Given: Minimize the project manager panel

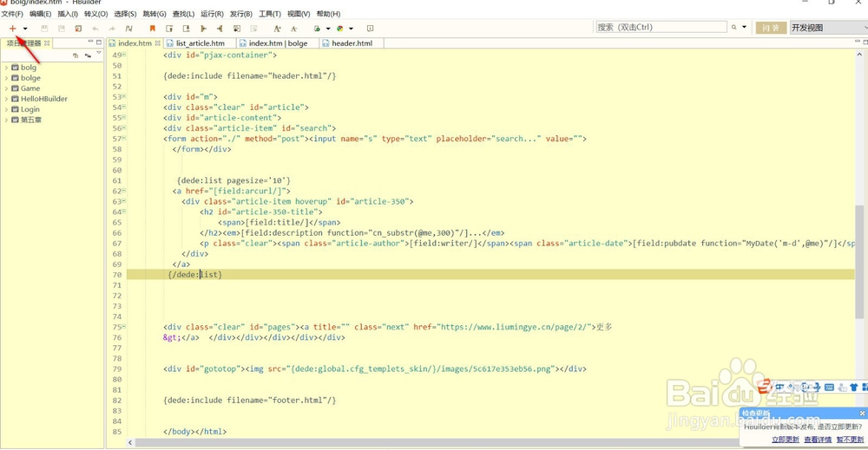Looking at the screenshot, I should click(90, 42).
